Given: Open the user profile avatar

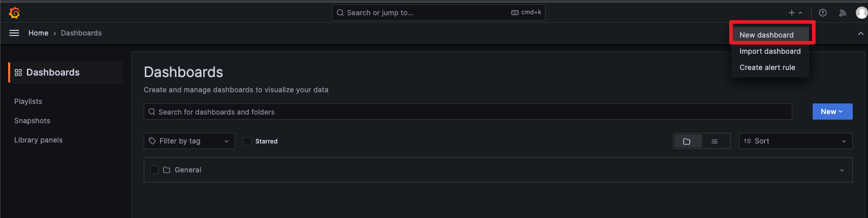Looking at the screenshot, I should 861,13.
